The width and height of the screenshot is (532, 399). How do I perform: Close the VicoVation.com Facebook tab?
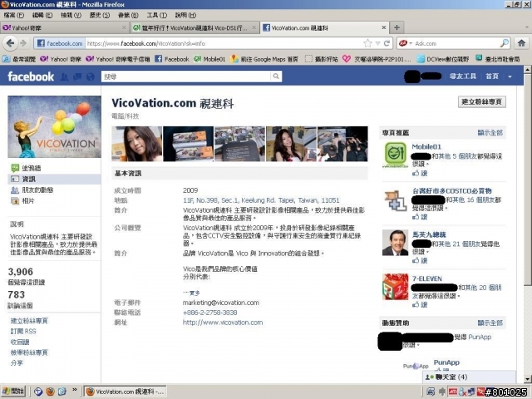pos(384,27)
